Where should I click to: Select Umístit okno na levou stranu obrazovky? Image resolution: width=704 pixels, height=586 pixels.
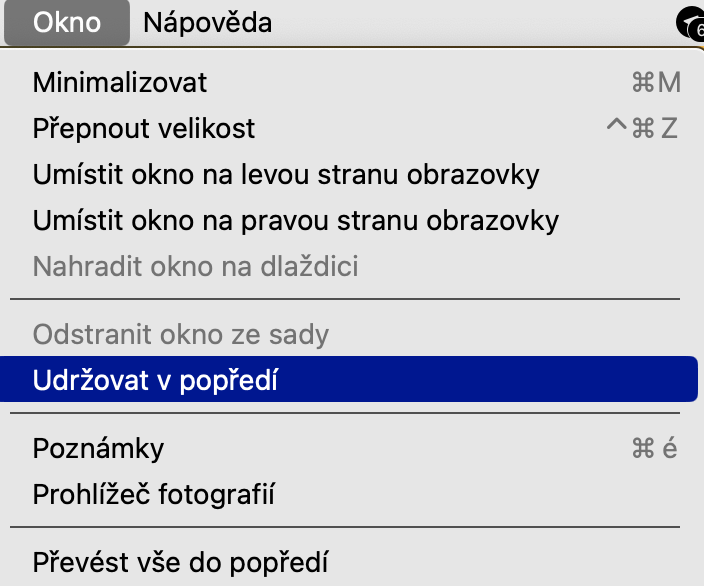click(286, 174)
